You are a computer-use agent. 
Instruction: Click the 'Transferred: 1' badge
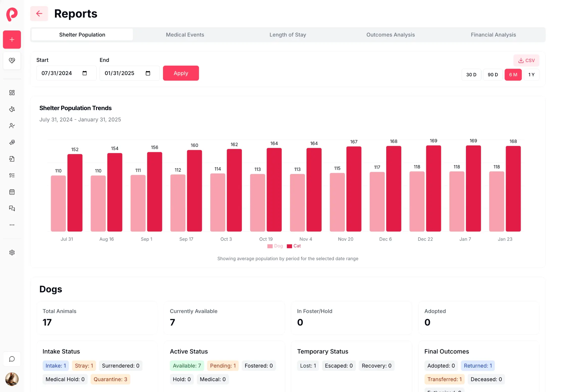tap(444, 379)
